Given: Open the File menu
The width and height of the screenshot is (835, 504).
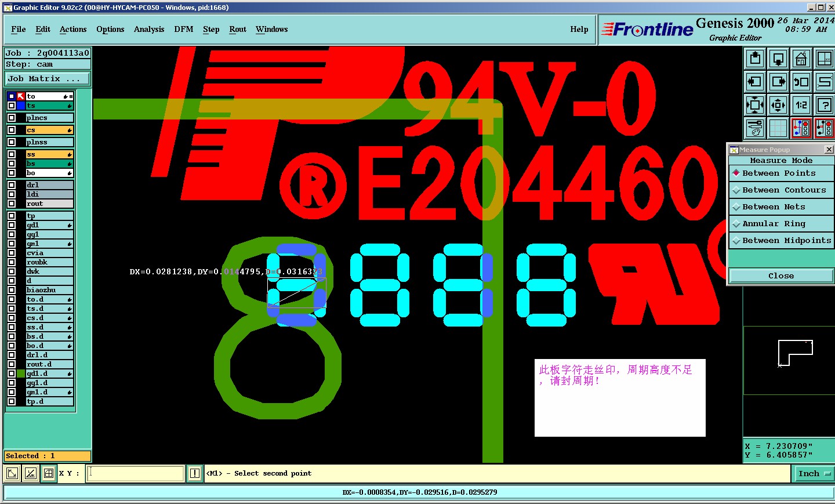Looking at the screenshot, I should tap(19, 29).
